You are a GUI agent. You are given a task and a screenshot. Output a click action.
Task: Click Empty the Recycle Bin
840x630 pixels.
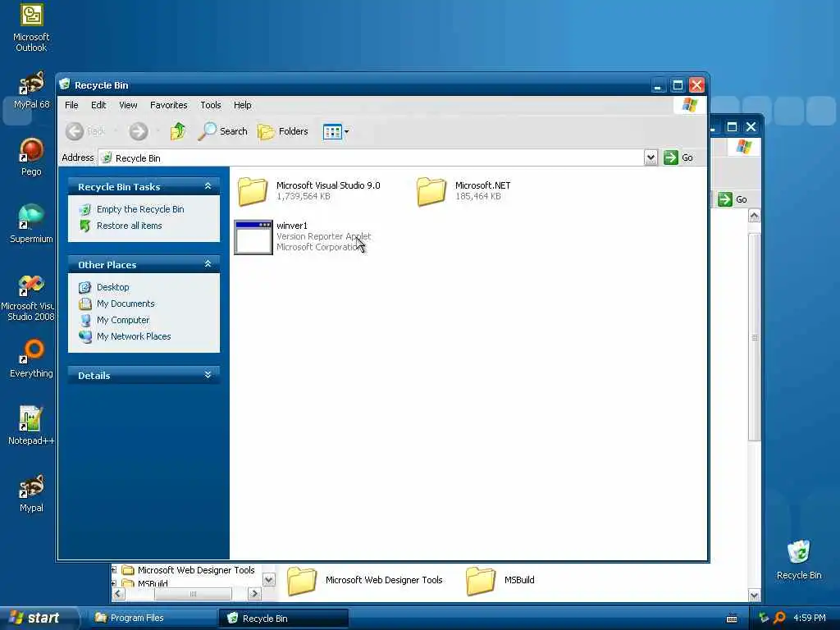click(140, 209)
